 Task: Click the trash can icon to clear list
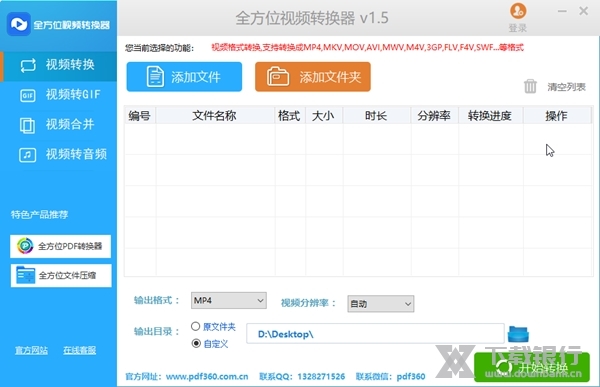(x=530, y=86)
